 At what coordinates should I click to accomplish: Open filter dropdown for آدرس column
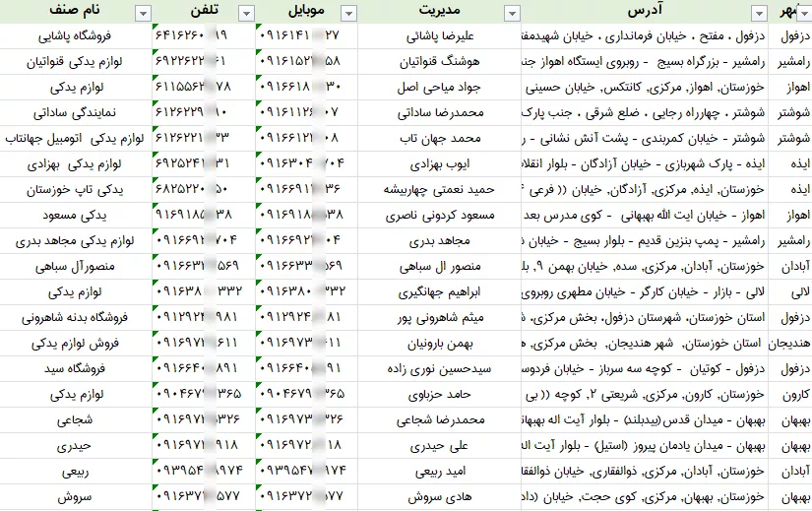[759, 14]
